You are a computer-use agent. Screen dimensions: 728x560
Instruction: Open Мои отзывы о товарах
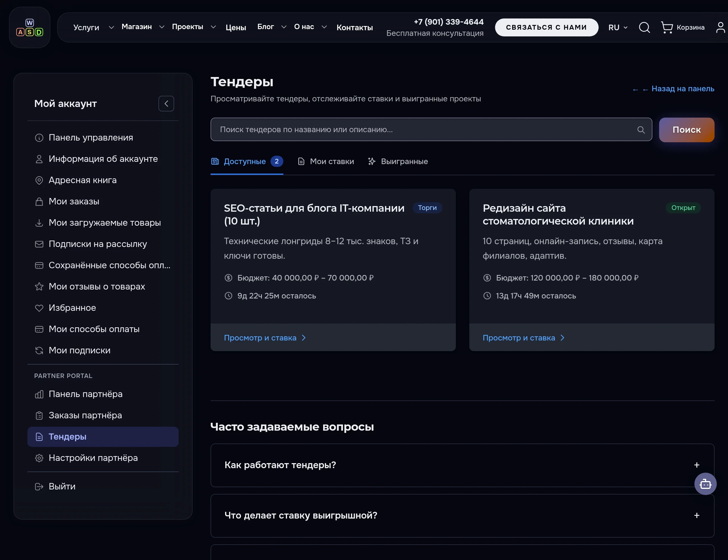click(x=103, y=287)
